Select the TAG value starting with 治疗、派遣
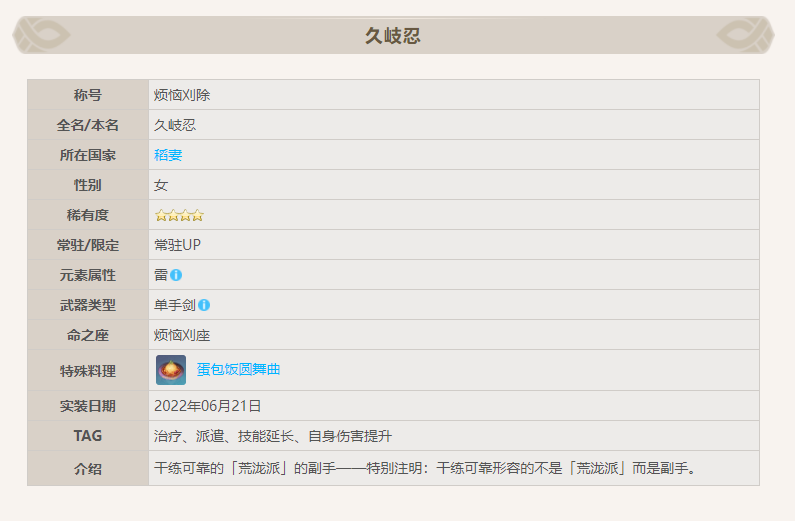Image resolution: width=795 pixels, height=521 pixels. [273, 436]
